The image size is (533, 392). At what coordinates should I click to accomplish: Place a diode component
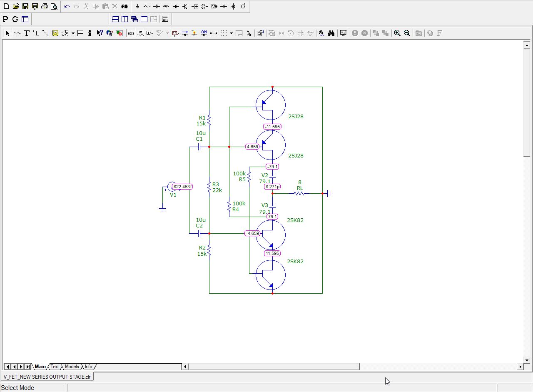pos(176,7)
